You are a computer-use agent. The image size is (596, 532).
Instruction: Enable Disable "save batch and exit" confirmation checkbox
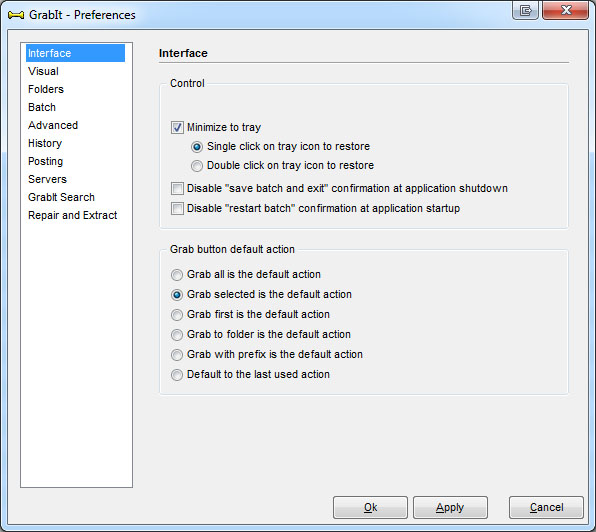click(x=177, y=188)
